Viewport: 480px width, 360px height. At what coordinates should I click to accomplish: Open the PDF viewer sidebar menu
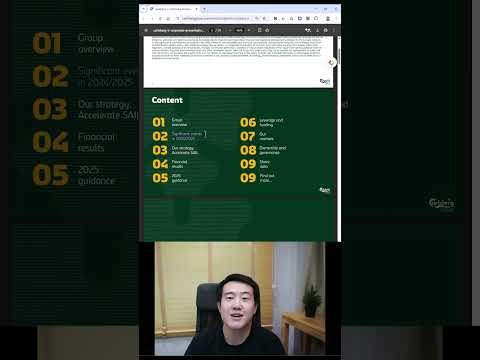coord(146,30)
